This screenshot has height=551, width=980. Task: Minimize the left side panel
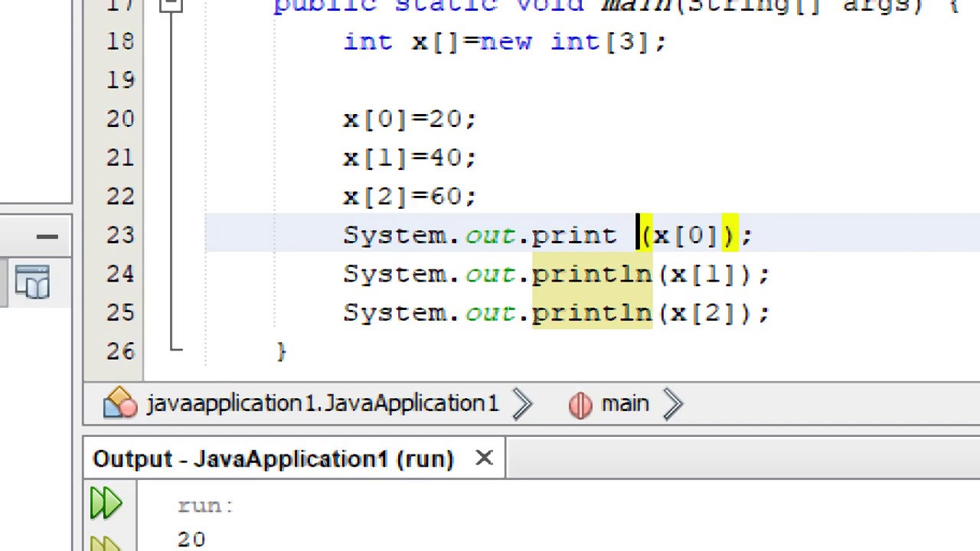click(x=47, y=237)
